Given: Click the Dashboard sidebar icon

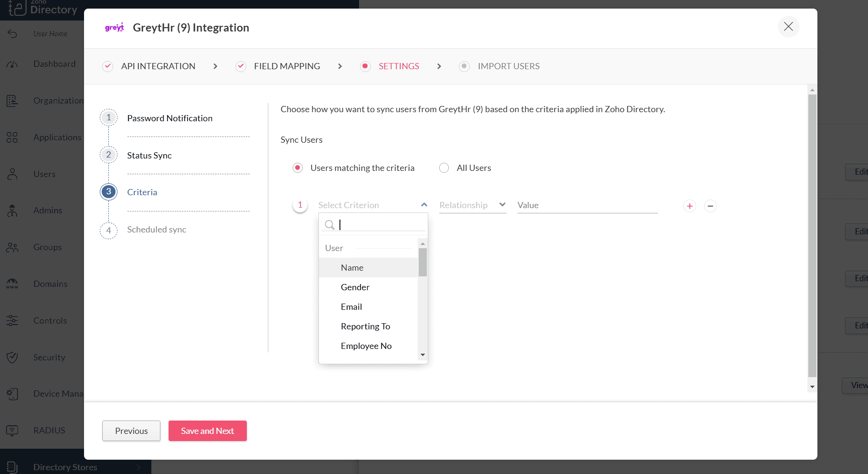Looking at the screenshot, I should (12, 64).
